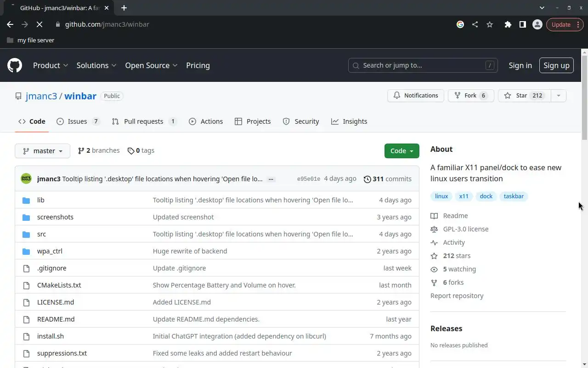Image resolution: width=588 pixels, height=368 pixels.
Task: Click the lib folder icon
Action: [x=26, y=200]
